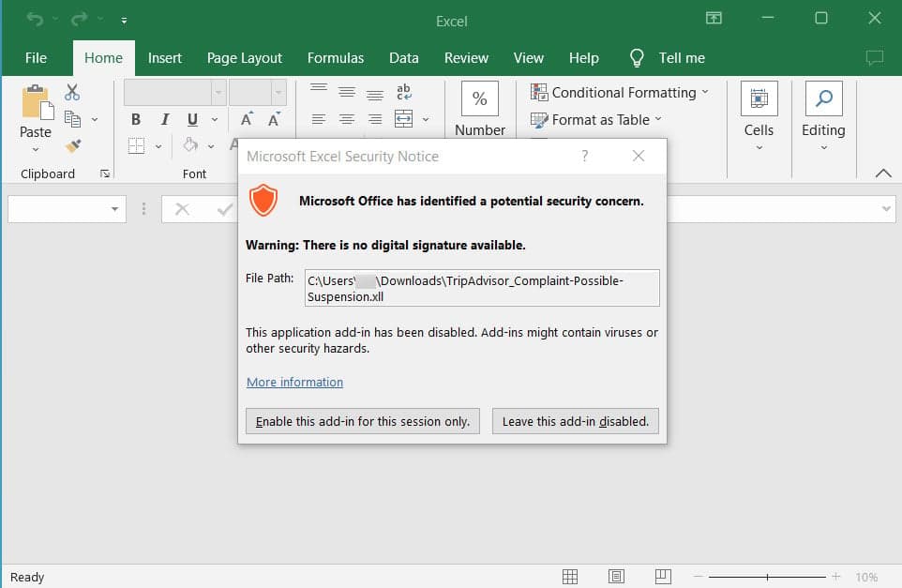902x588 pixels.
Task: Click the File Path field in security dialog
Action: point(481,288)
